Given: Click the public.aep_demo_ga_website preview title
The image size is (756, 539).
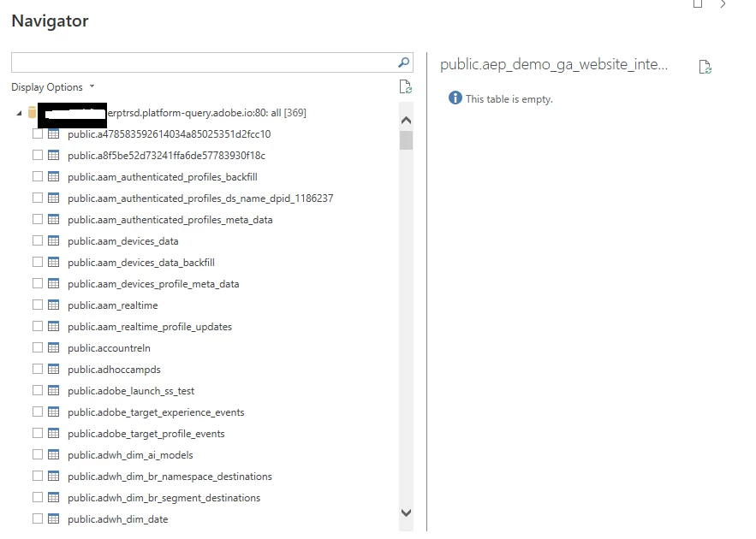Looking at the screenshot, I should [554, 64].
